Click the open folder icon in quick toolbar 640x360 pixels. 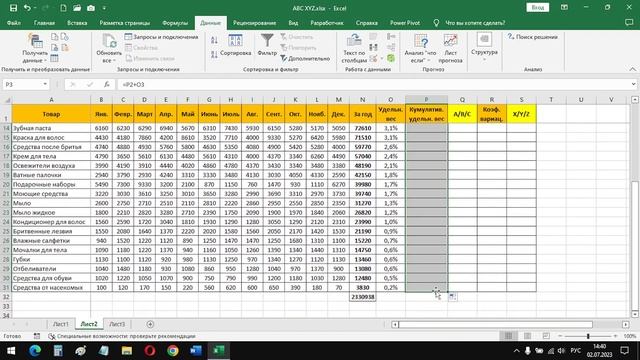(x=77, y=8)
